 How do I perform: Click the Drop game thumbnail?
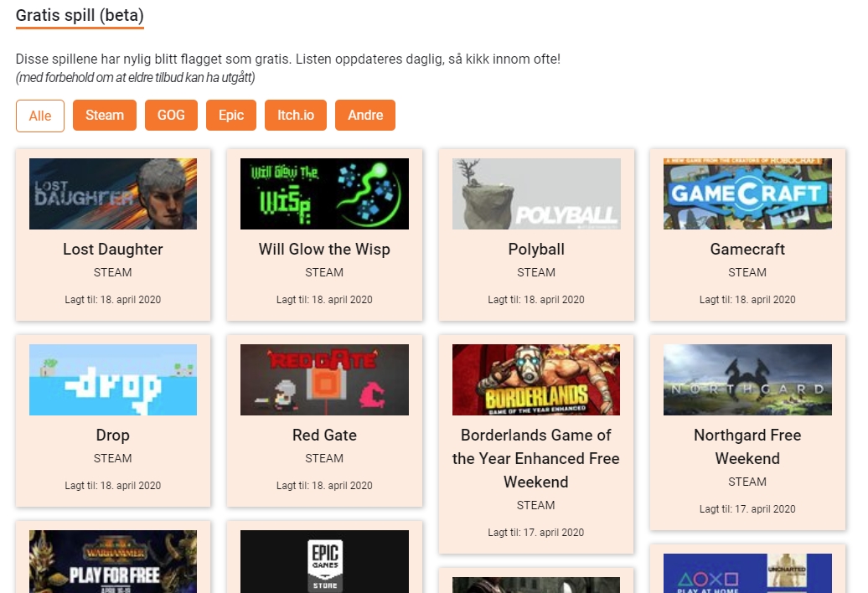tap(113, 379)
